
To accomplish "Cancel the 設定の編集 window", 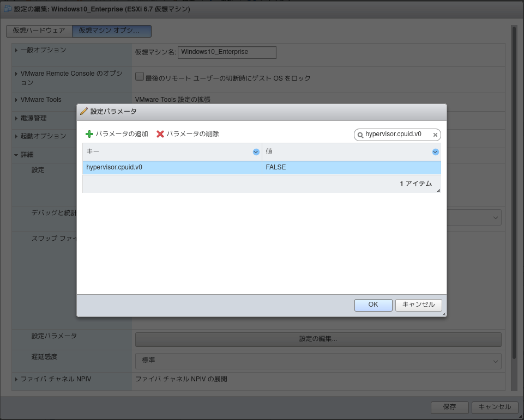I will [x=495, y=407].
